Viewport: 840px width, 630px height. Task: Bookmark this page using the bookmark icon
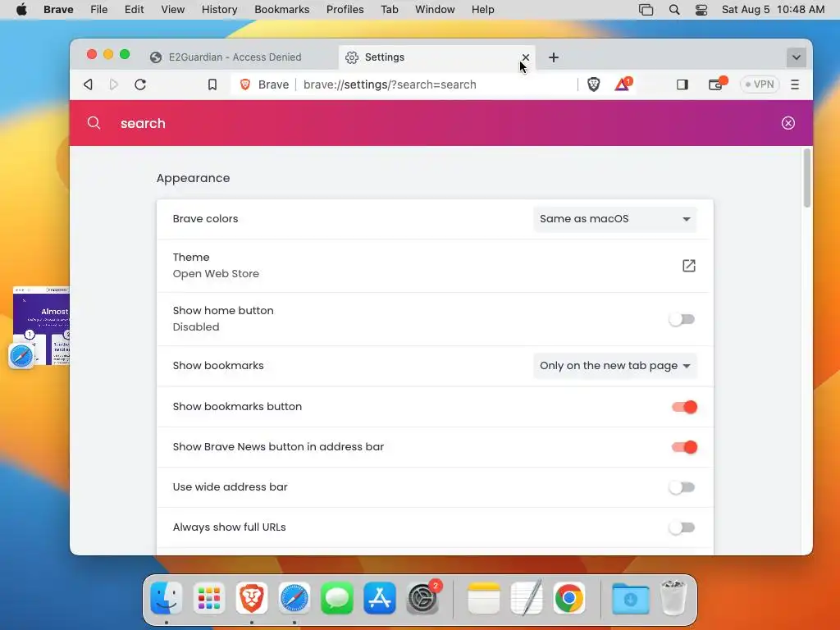click(x=212, y=84)
